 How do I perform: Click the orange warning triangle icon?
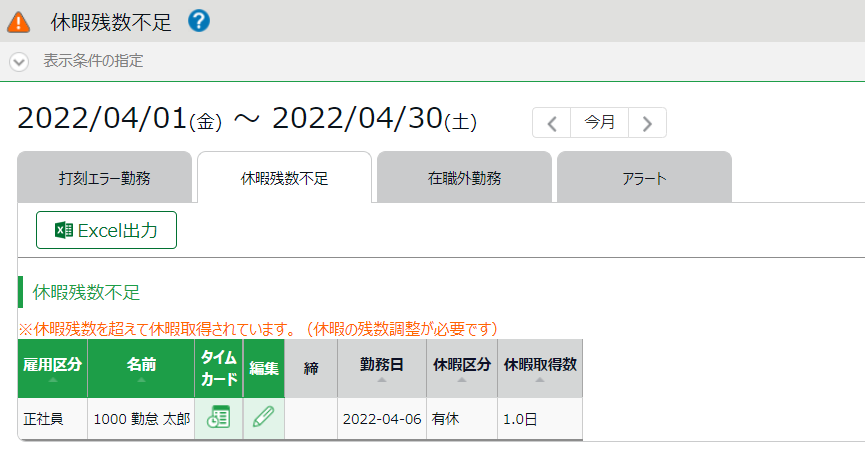(x=18, y=23)
